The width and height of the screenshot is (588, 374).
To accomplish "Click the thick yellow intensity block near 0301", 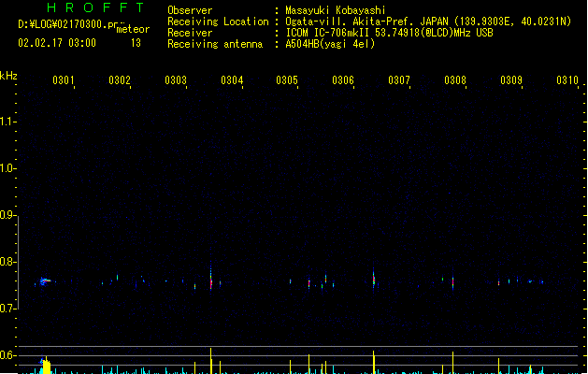I will [47, 367].
